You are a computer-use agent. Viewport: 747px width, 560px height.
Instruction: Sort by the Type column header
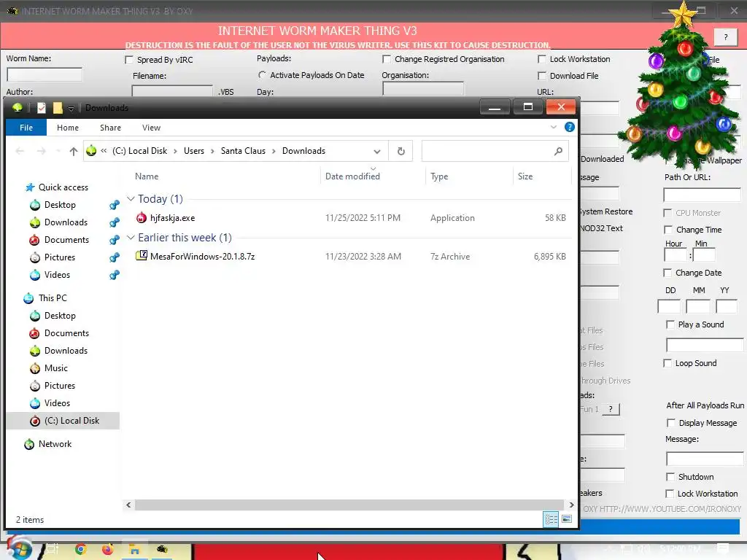pyautogui.click(x=439, y=176)
